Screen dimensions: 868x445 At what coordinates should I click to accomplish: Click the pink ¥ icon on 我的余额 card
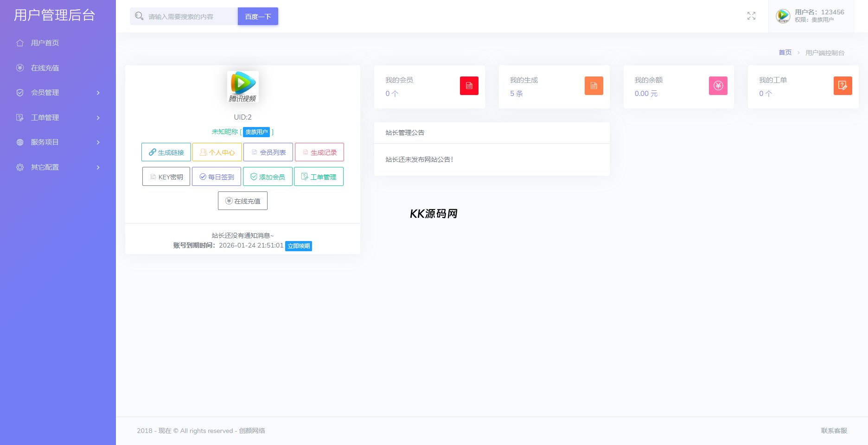(718, 86)
